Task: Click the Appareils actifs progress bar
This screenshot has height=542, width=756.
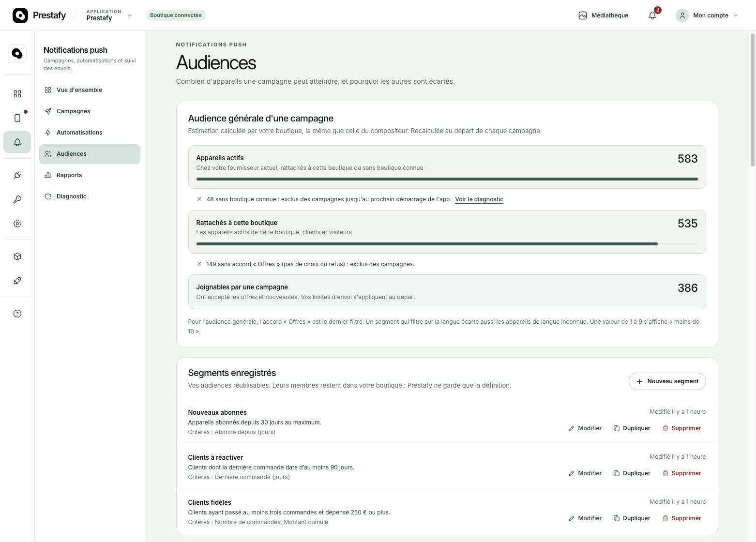Action: (447, 179)
